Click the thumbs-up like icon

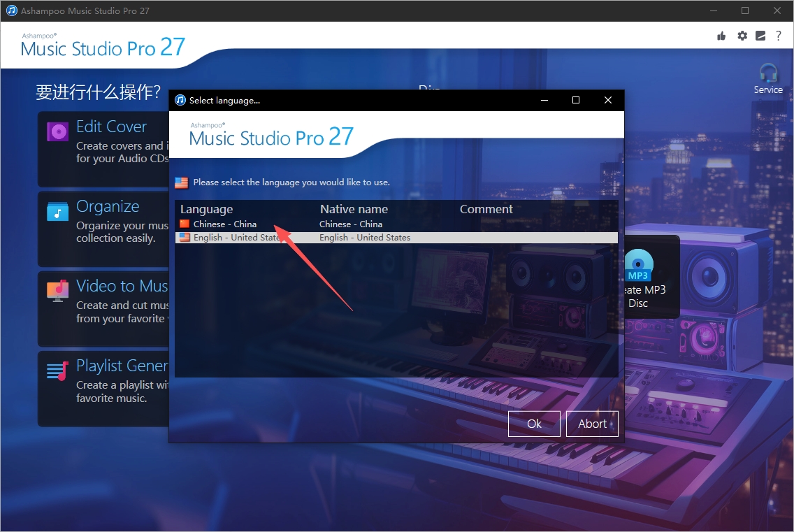click(721, 36)
